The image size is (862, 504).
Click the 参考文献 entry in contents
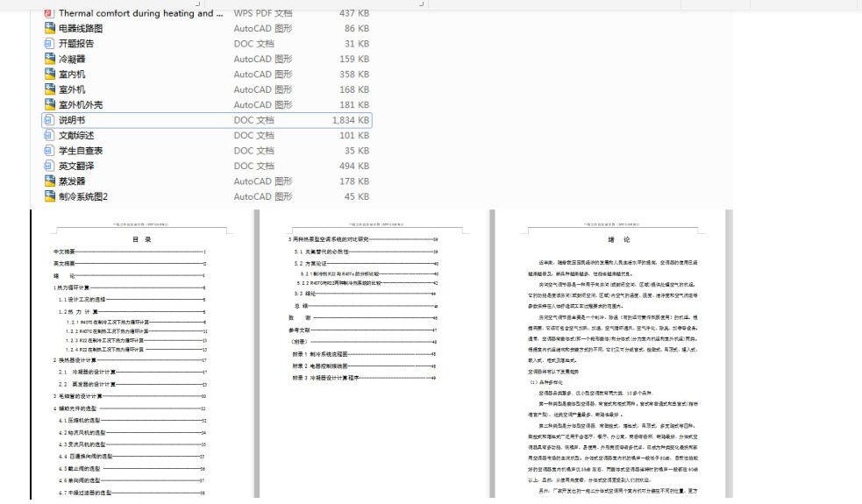(x=300, y=330)
